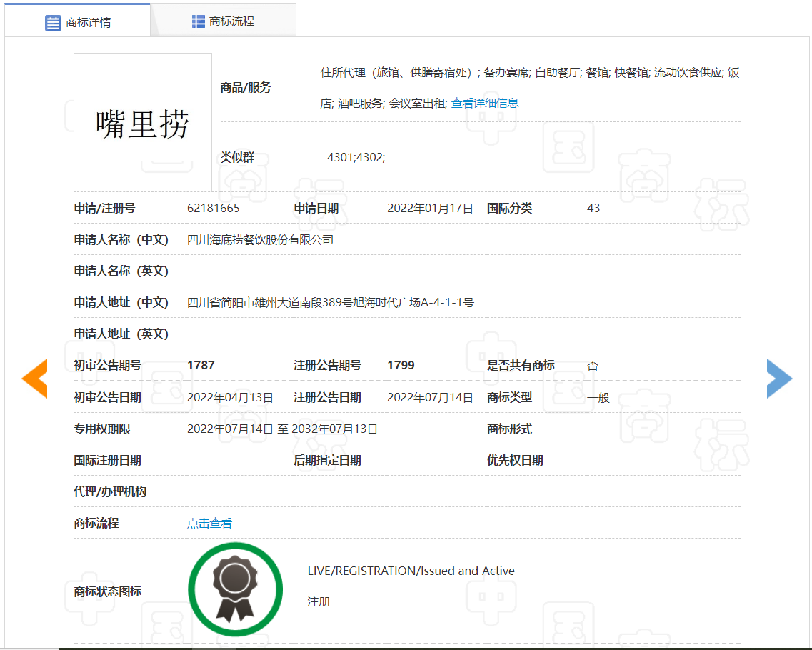Click the 注册 status text
The width and height of the screenshot is (812, 650).
(x=319, y=602)
